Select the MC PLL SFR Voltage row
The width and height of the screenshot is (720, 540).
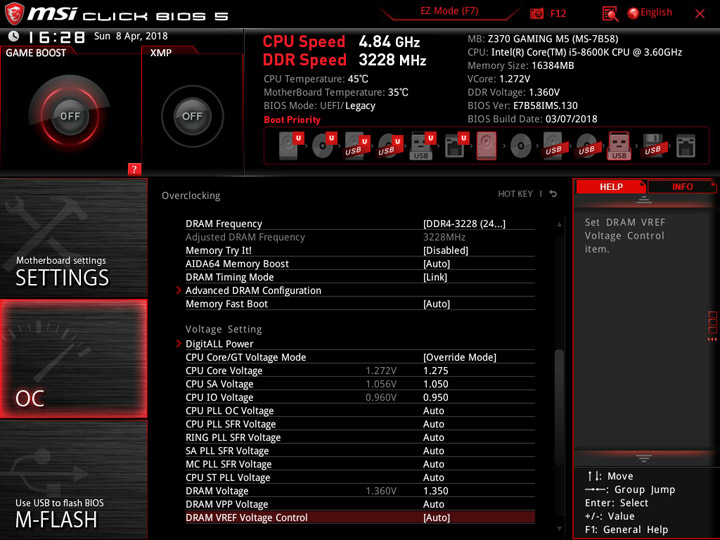pos(360,464)
